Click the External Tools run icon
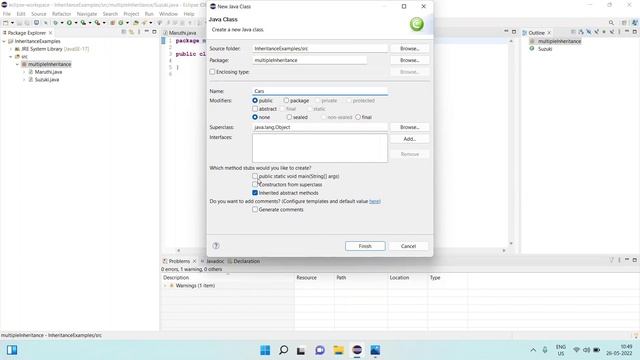 tap(97, 23)
